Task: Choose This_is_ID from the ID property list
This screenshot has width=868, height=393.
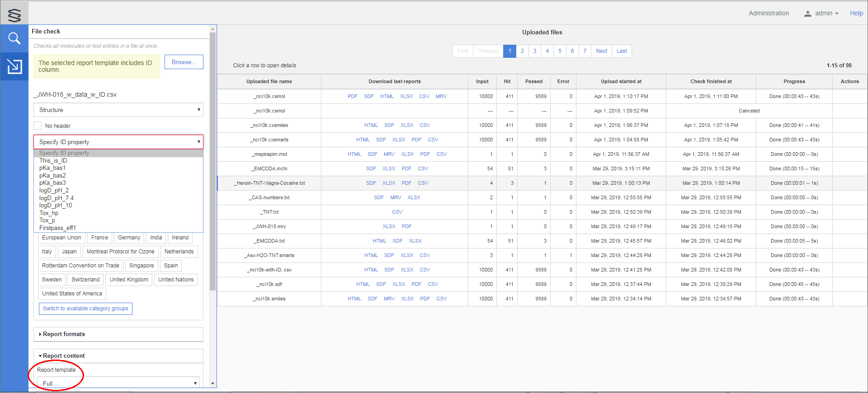Action: point(53,161)
